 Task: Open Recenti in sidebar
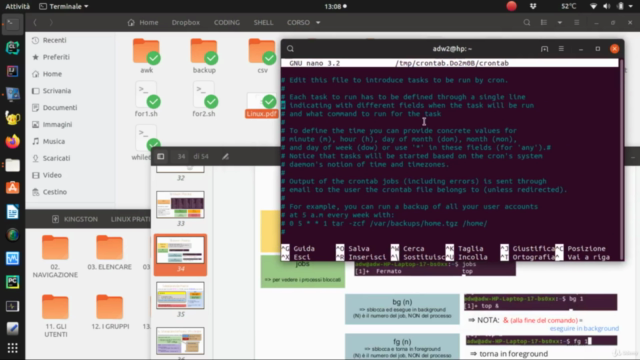point(55,40)
